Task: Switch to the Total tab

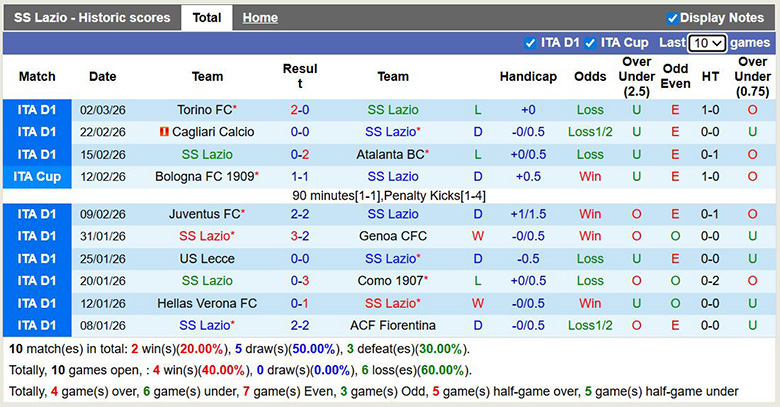Action: pyautogui.click(x=207, y=18)
